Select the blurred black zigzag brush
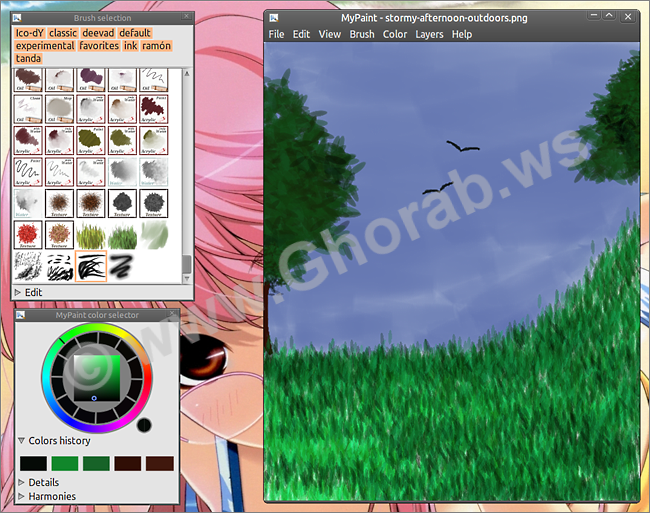Screen dimensions: 650x513 tap(122, 266)
